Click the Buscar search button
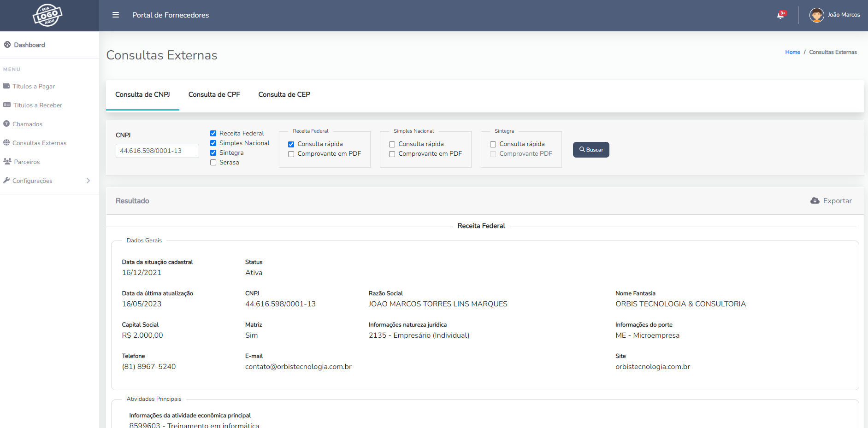 591,150
